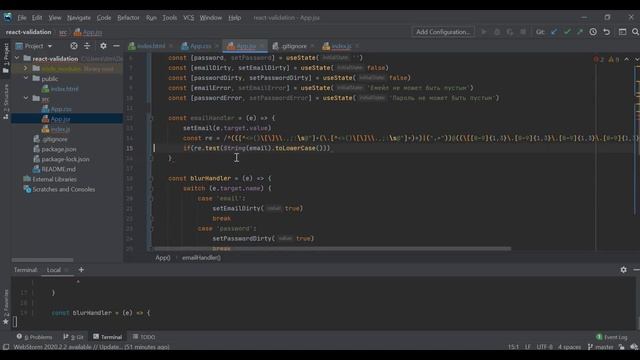
Task: Click the Collapse All icon in Project panel
Action: click(87, 46)
